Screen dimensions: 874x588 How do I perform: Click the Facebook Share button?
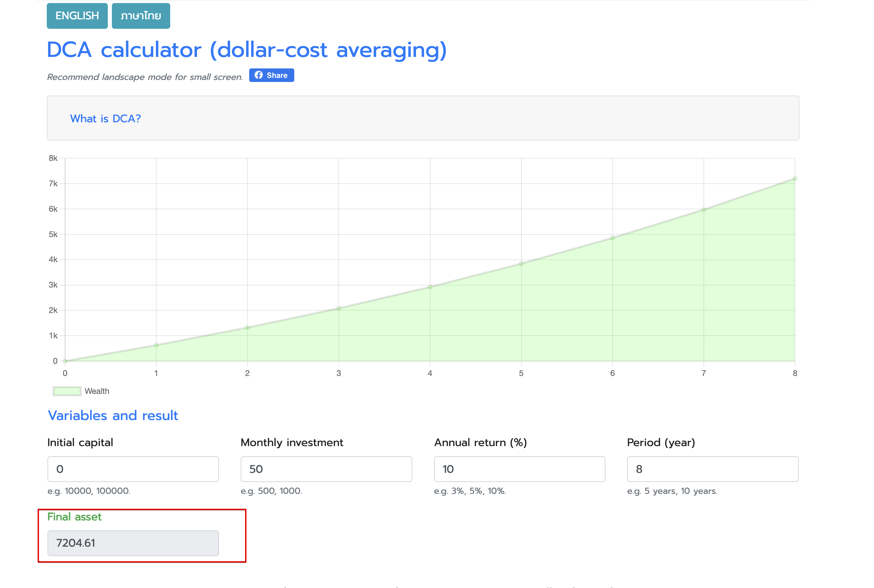[271, 76]
